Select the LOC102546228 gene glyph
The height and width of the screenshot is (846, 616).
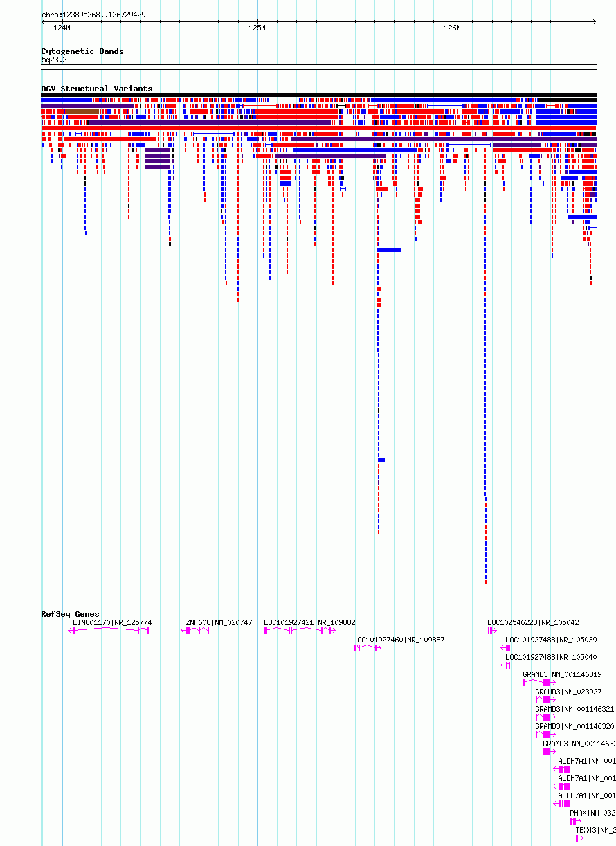coord(492,631)
